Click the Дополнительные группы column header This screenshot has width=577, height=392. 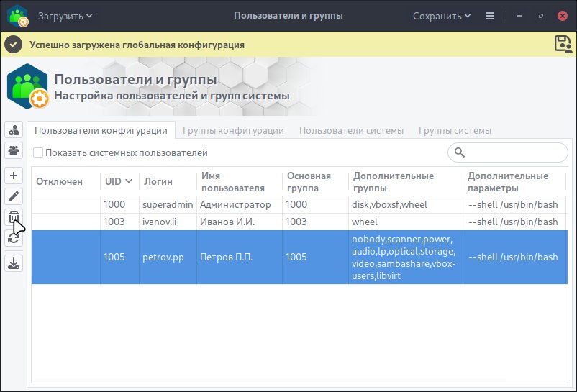(x=406, y=182)
